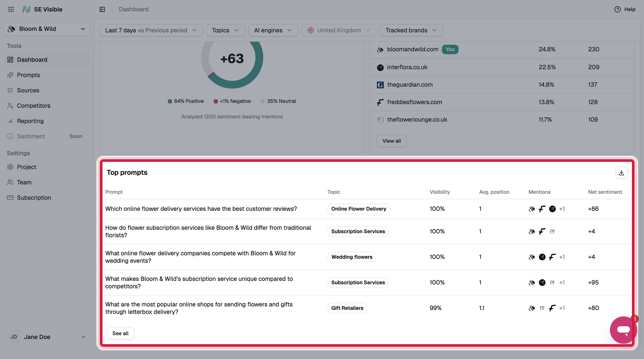Click the bloomandwild.com brand icon
The width and height of the screenshot is (644, 359).
(380, 49)
